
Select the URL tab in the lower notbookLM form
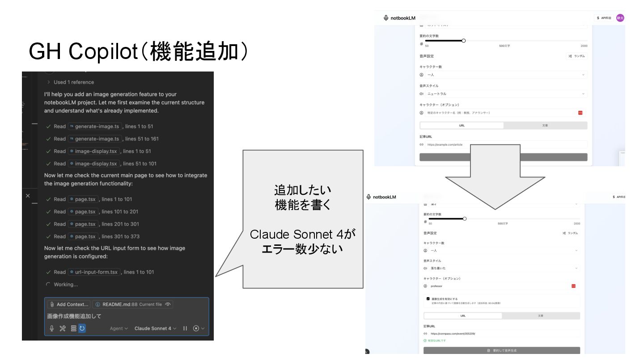coord(463,316)
